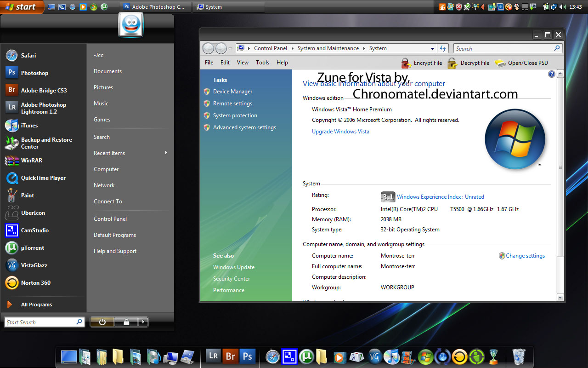Open the System window help icon
588x368 pixels.
coord(552,74)
